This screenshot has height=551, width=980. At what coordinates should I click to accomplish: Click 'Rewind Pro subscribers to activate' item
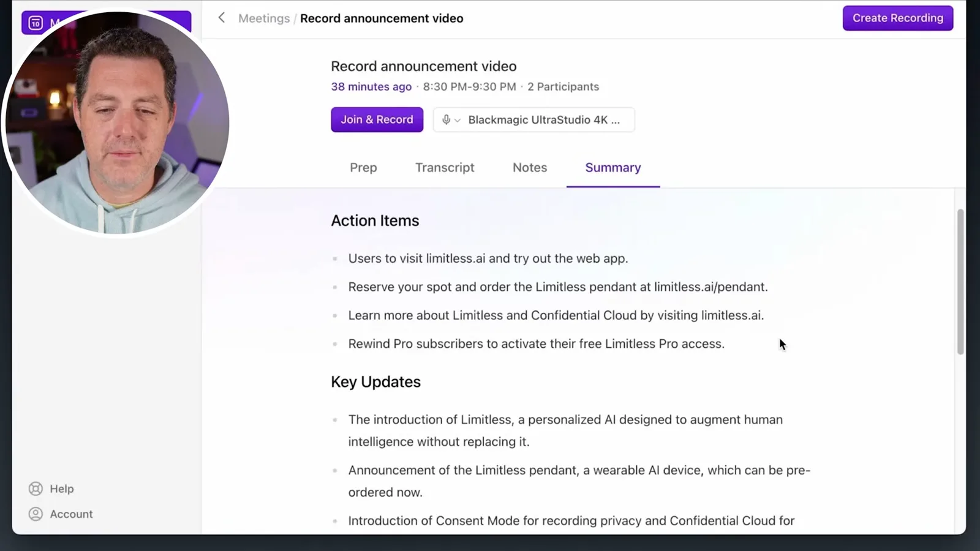(x=537, y=343)
